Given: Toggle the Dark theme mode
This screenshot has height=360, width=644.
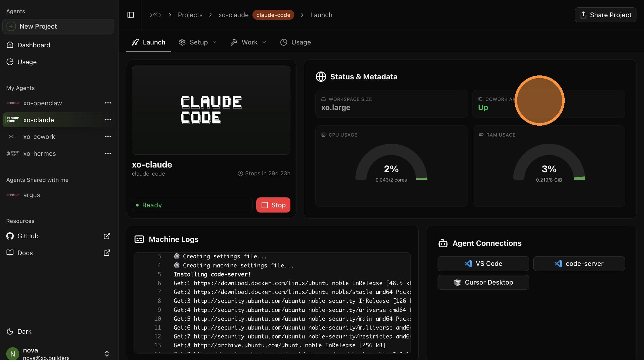Looking at the screenshot, I should tap(58, 331).
